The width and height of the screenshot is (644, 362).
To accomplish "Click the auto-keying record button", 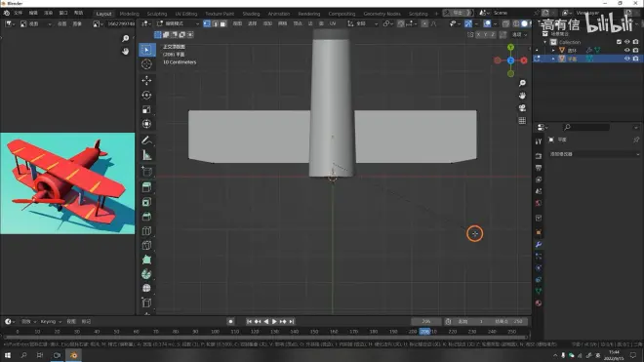I will point(230,321).
